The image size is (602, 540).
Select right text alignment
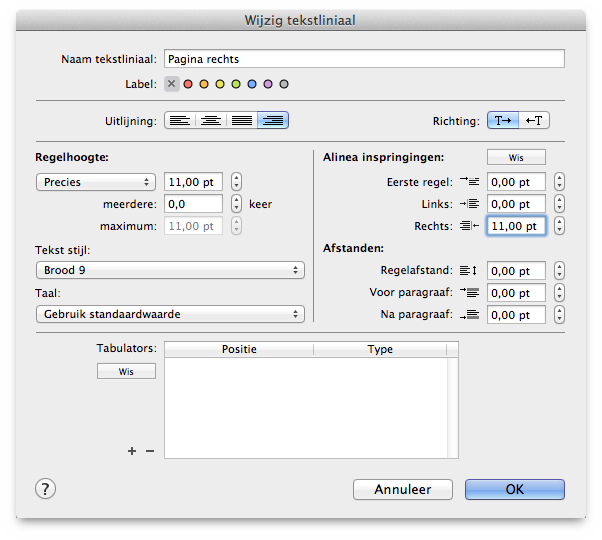point(273,121)
